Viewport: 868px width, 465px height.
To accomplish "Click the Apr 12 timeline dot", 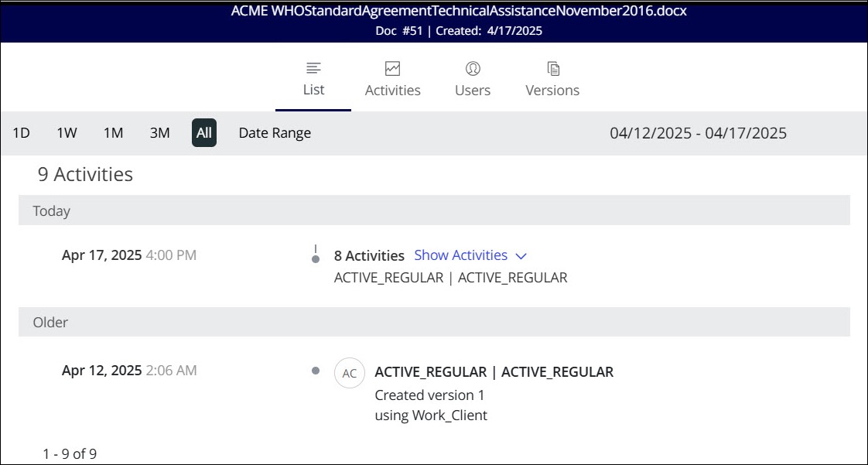I will (316, 371).
